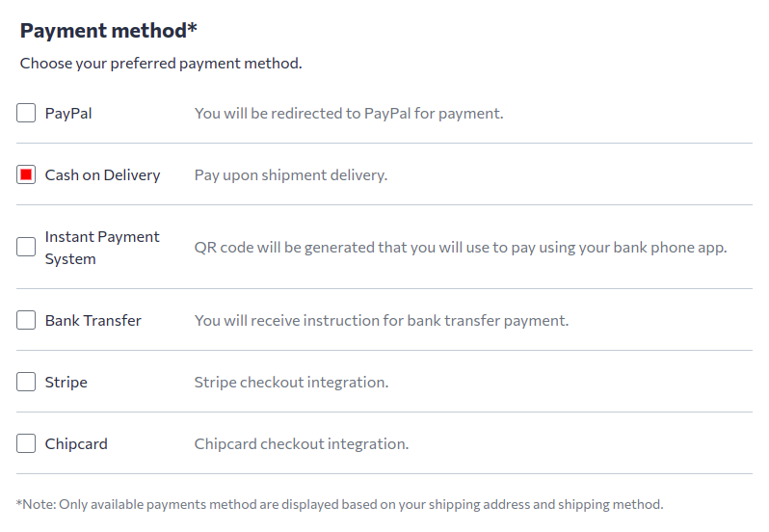
Task: Click the PayPal option label
Action: 68,114
